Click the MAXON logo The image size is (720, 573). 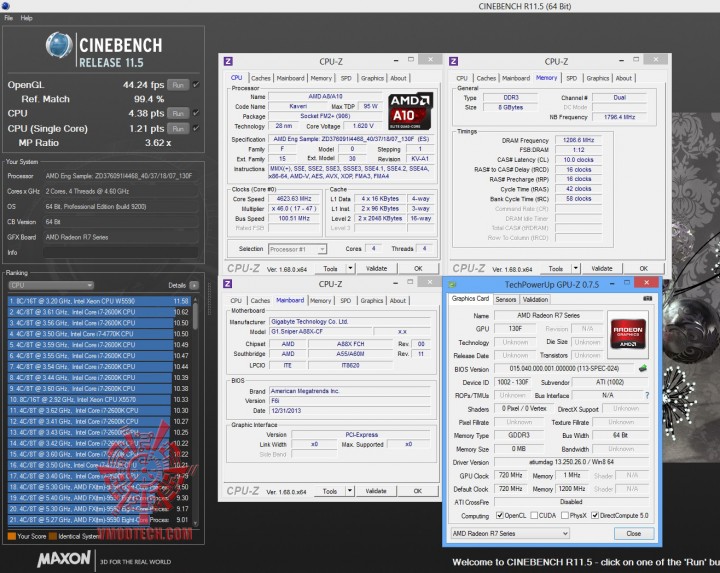[64, 559]
